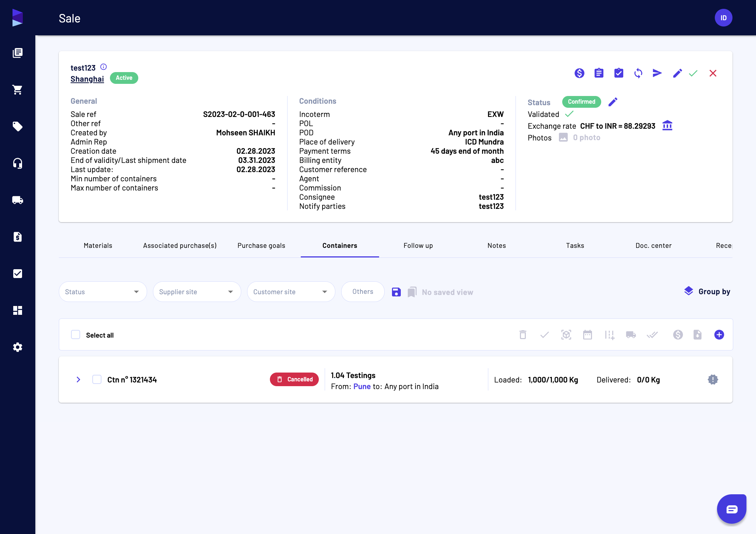Open the truck logistics sidebar icon
Image resolution: width=756 pixels, height=534 pixels.
17,200
